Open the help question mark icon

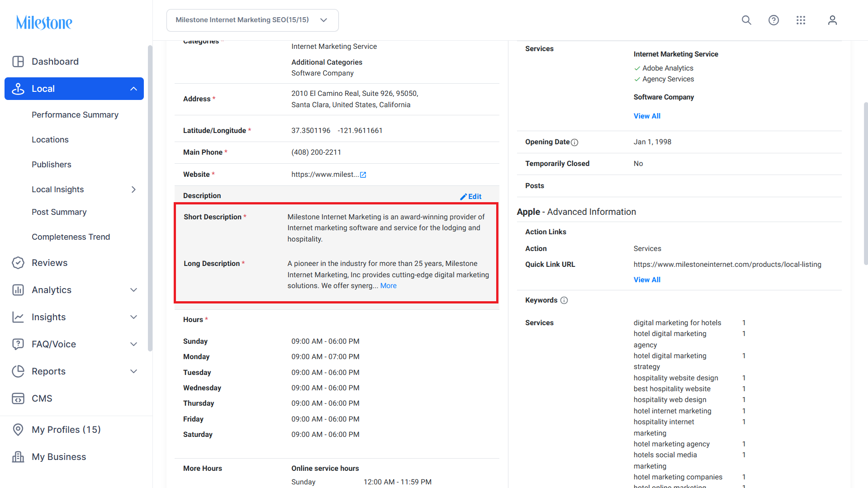(773, 20)
